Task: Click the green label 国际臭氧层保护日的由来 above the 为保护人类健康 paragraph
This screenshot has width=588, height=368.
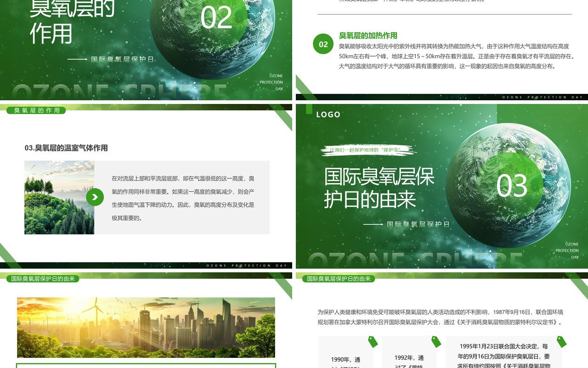Action: [x=339, y=279]
